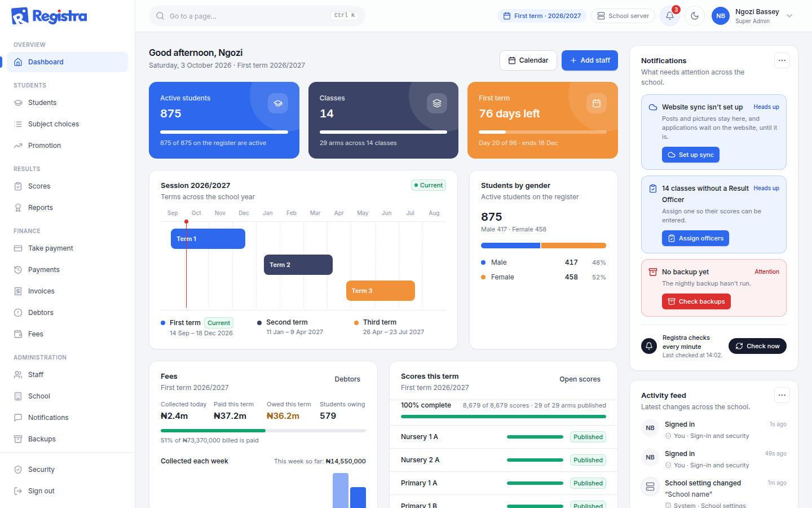Viewport: 812px width, 508px height.
Task: Open the Notifications panel more options menu
Action: pyautogui.click(x=782, y=60)
